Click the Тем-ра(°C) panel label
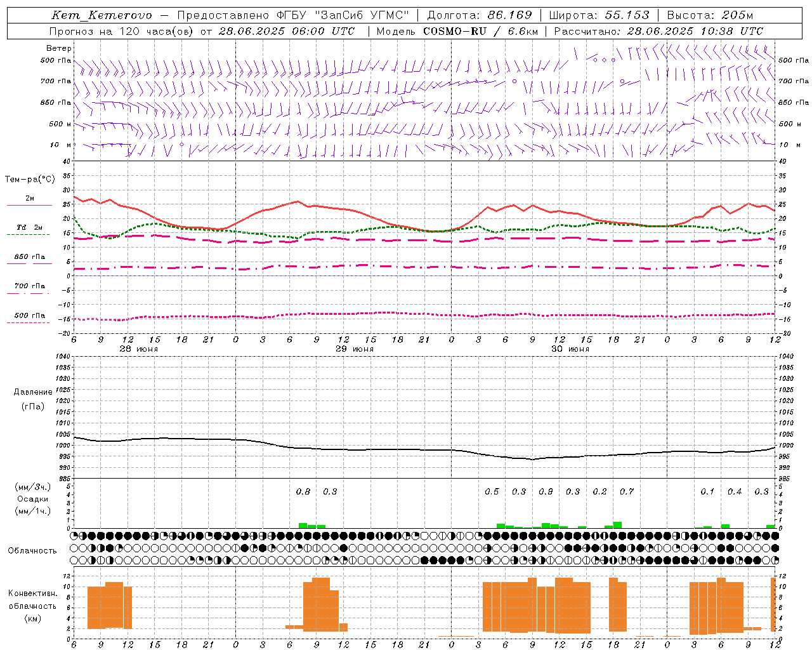The image size is (812, 650). tap(30, 180)
